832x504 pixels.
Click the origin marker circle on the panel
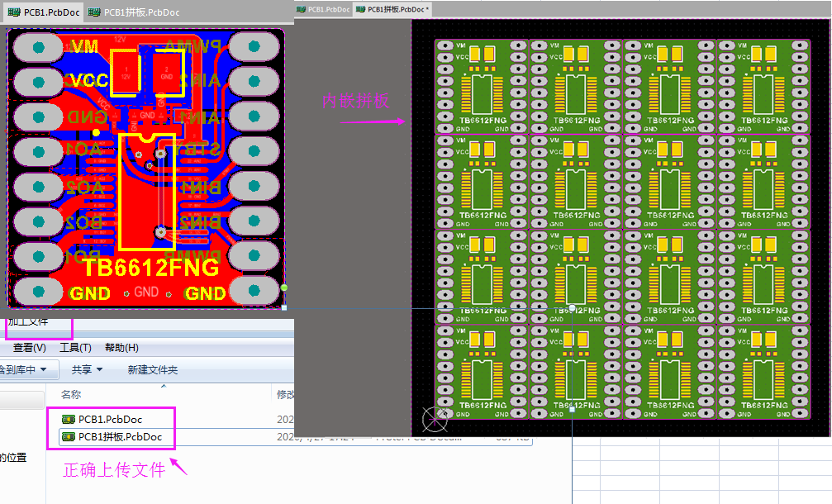pos(435,420)
